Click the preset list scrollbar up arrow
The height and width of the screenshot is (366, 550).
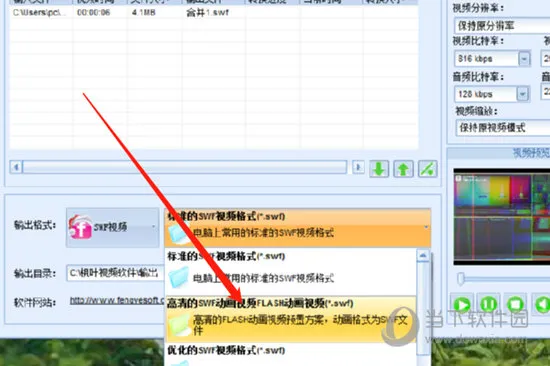pyautogui.click(x=423, y=255)
